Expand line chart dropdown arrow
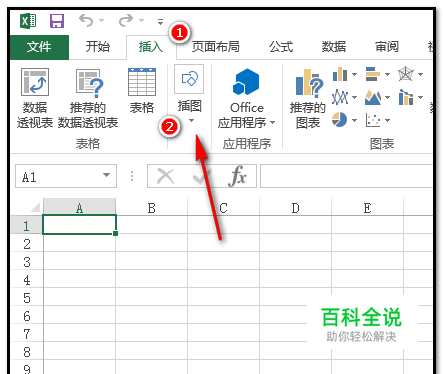443x374 pixels. pos(354,97)
